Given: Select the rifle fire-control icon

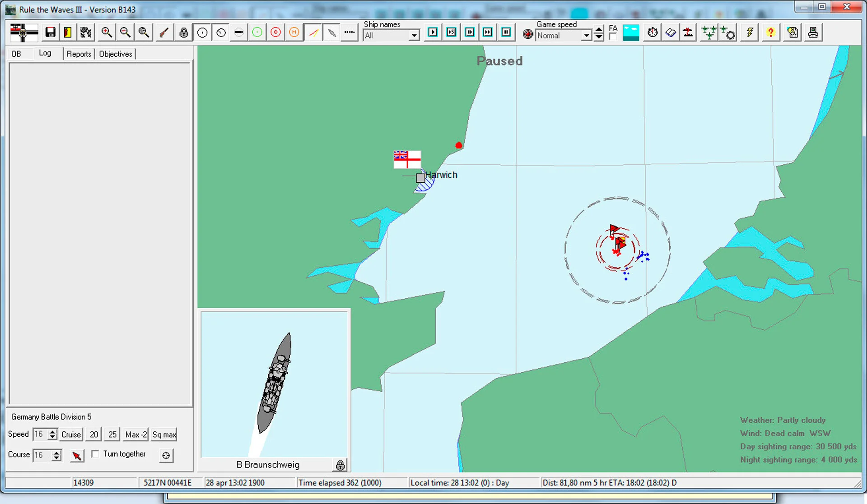Looking at the screenshot, I should click(164, 32).
